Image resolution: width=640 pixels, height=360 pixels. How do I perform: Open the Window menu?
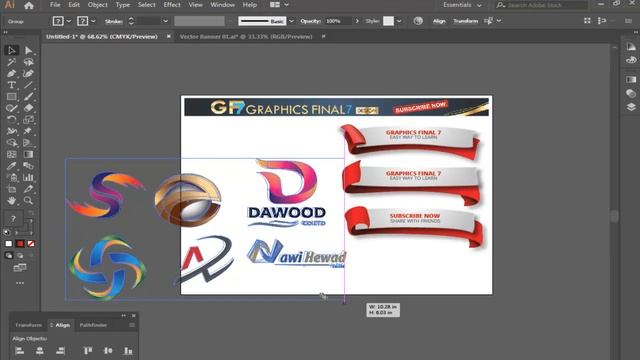[222, 5]
